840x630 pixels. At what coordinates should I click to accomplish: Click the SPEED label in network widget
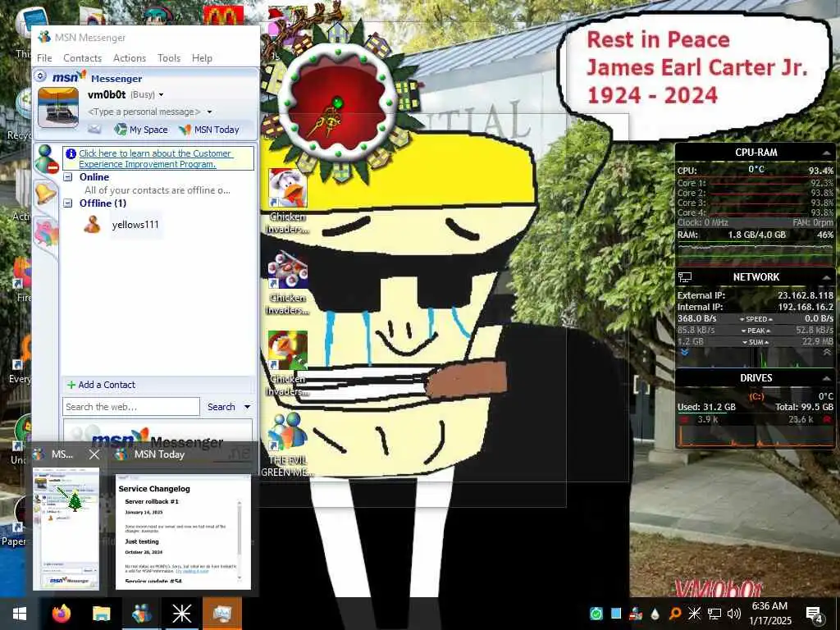tap(756, 319)
